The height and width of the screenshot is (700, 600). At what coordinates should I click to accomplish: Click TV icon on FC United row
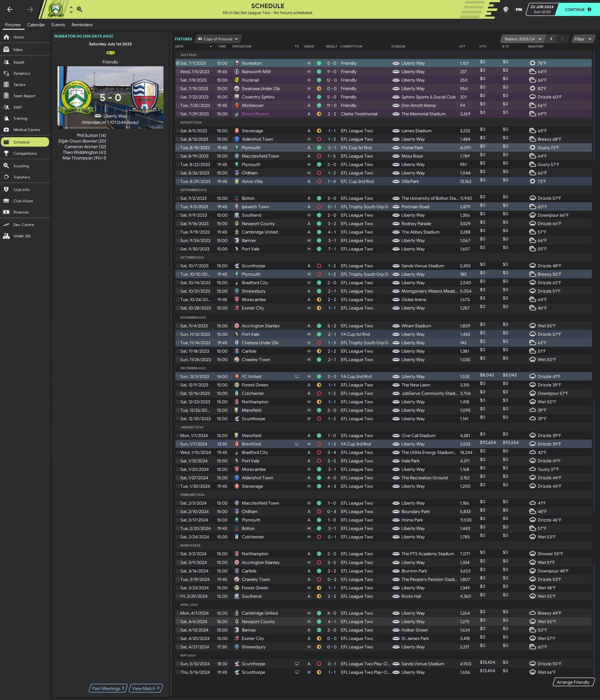(x=297, y=376)
